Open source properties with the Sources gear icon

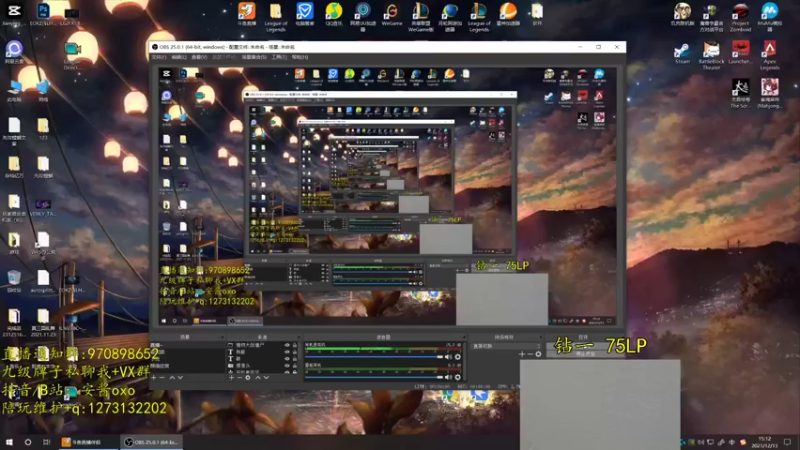248,378
